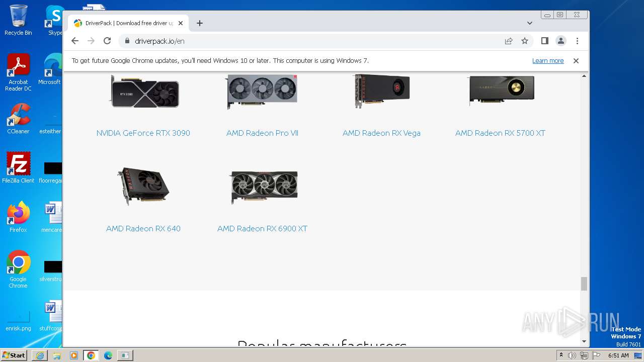Screen dimensions: 644x362
Task: Click the page vertical scrollbar thumb
Action: [584, 284]
